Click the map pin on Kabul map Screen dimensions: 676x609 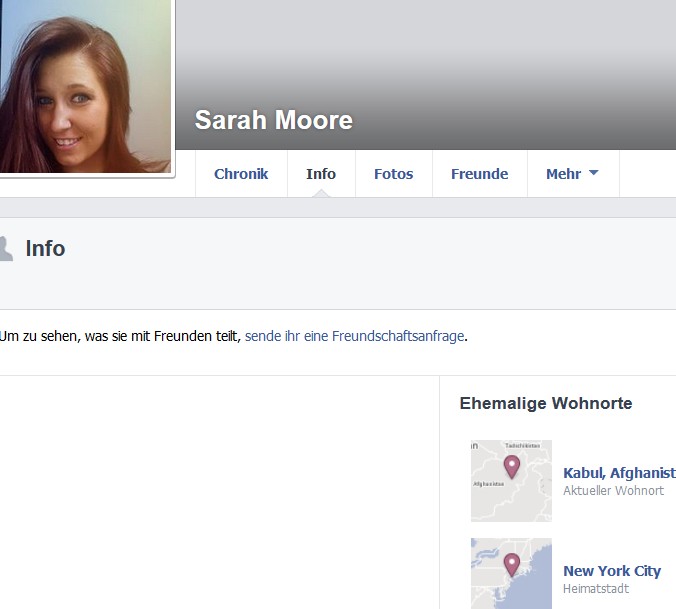(x=512, y=467)
